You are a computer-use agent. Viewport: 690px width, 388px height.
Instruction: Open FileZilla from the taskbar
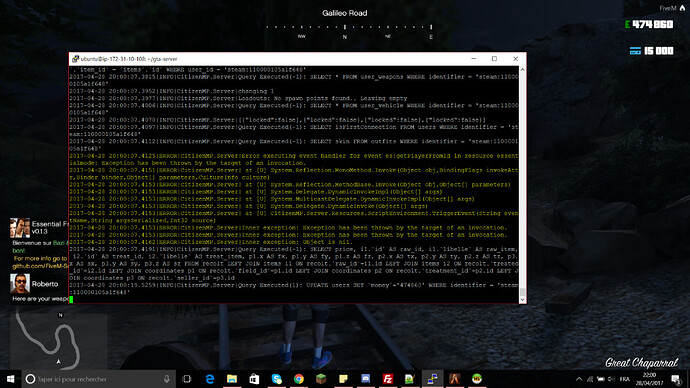[x=388, y=379]
